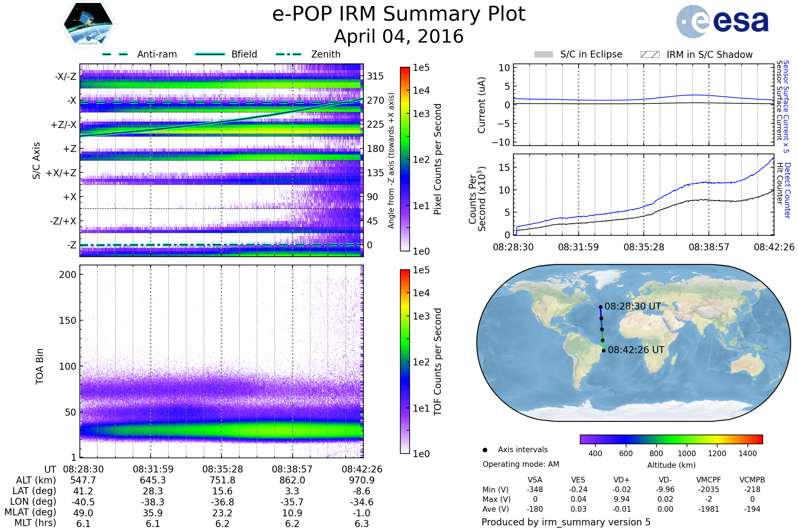Click the Zenith dash-dot legend line

tap(288, 54)
